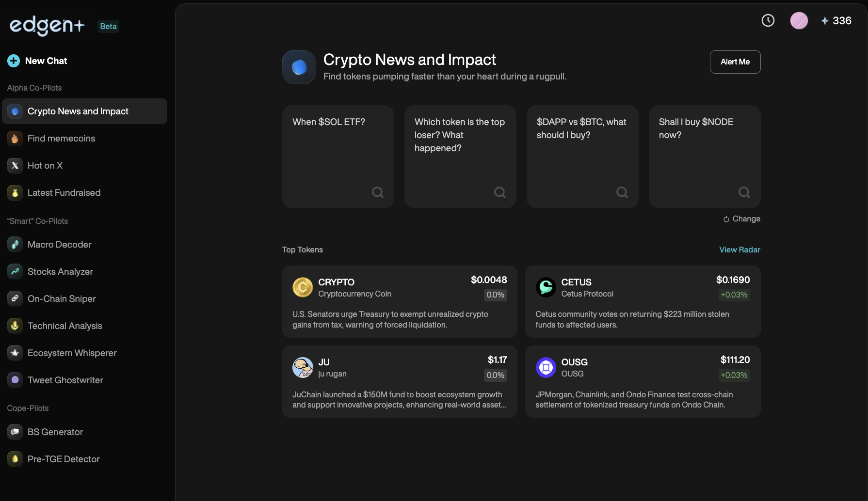Open the View Radar link

739,250
